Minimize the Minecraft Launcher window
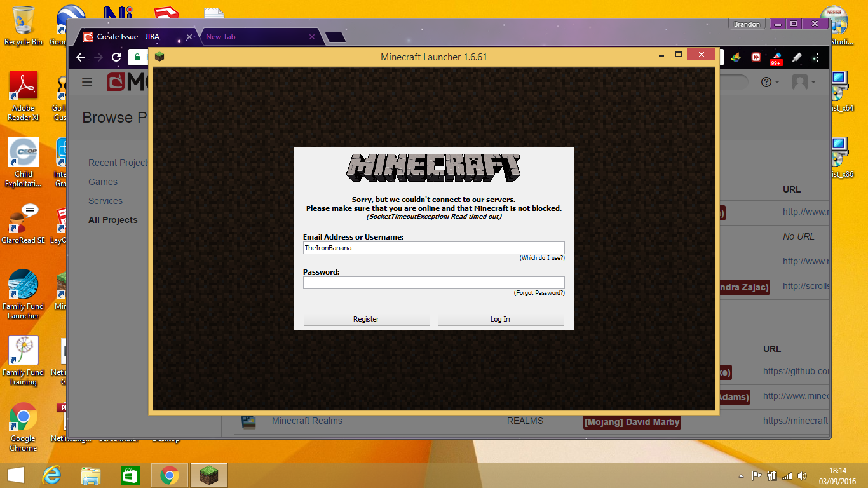 coord(660,55)
